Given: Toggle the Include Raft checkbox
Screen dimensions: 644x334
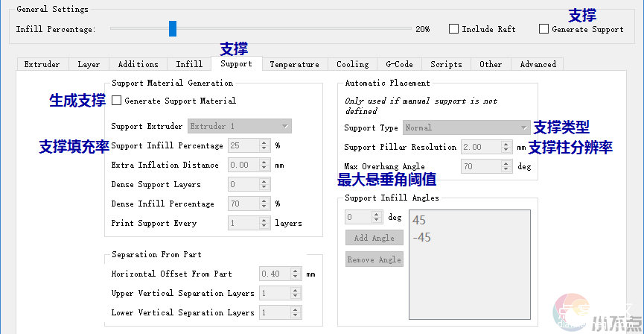Looking at the screenshot, I should click(x=453, y=29).
